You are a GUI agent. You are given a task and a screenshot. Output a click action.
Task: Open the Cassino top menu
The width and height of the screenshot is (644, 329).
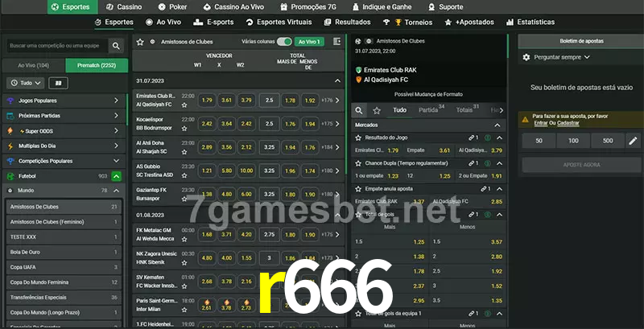[x=124, y=7]
